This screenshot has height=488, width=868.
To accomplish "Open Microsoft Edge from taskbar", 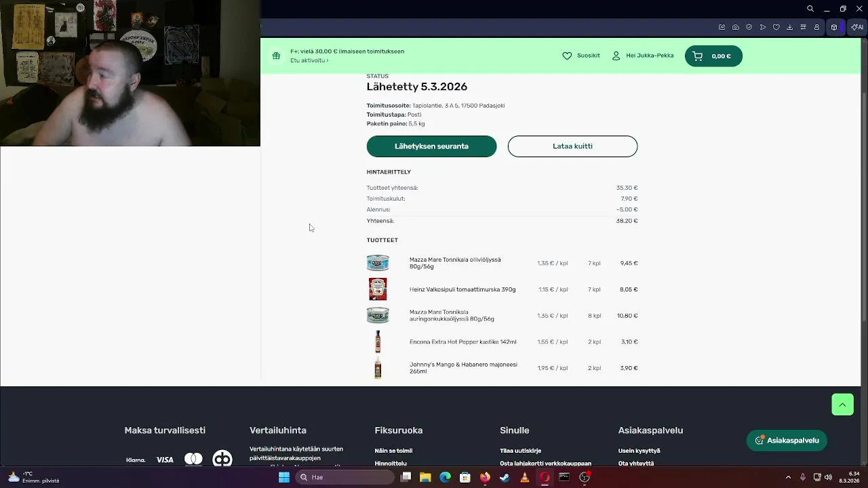I will click(445, 477).
